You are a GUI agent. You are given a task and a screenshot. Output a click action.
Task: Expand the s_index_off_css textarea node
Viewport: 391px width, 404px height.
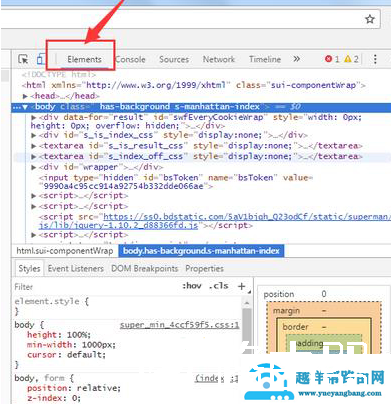[x=33, y=156]
